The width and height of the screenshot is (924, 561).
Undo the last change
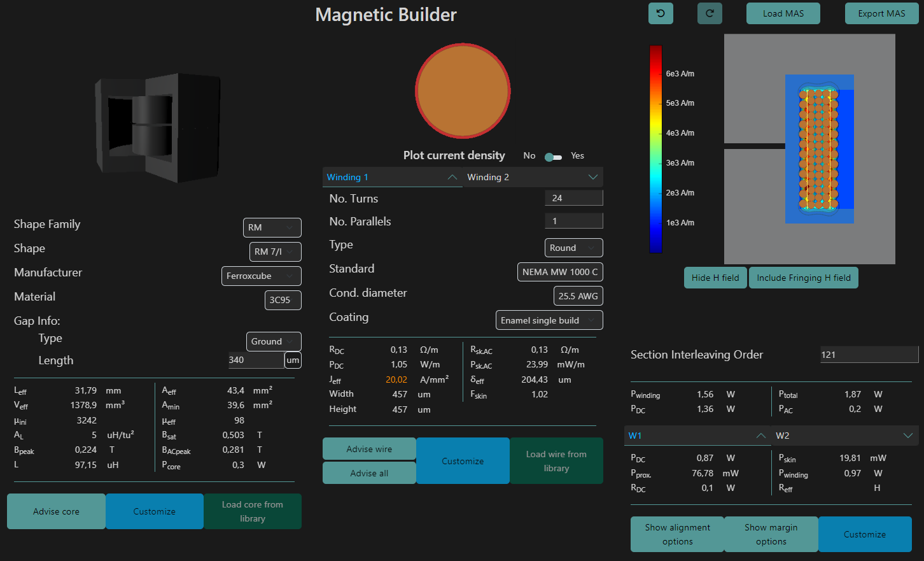pyautogui.click(x=661, y=13)
